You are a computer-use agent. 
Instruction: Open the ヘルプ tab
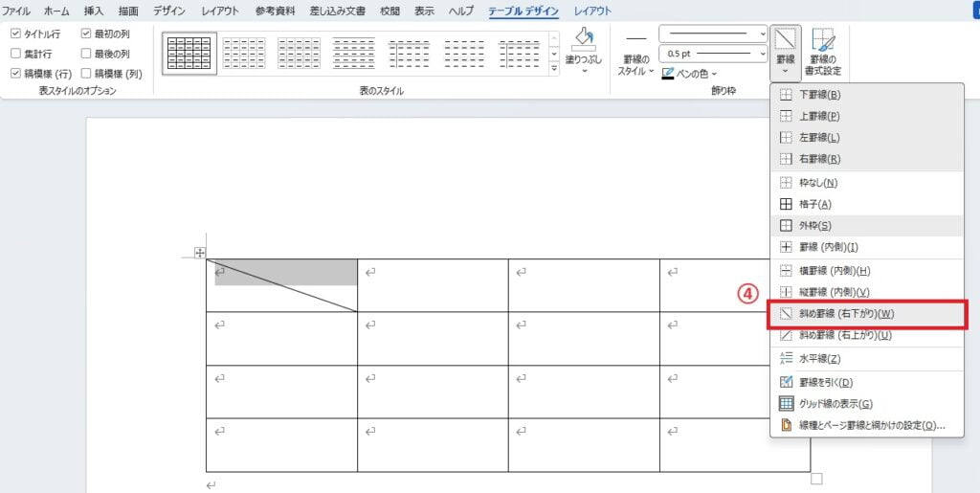(x=461, y=11)
